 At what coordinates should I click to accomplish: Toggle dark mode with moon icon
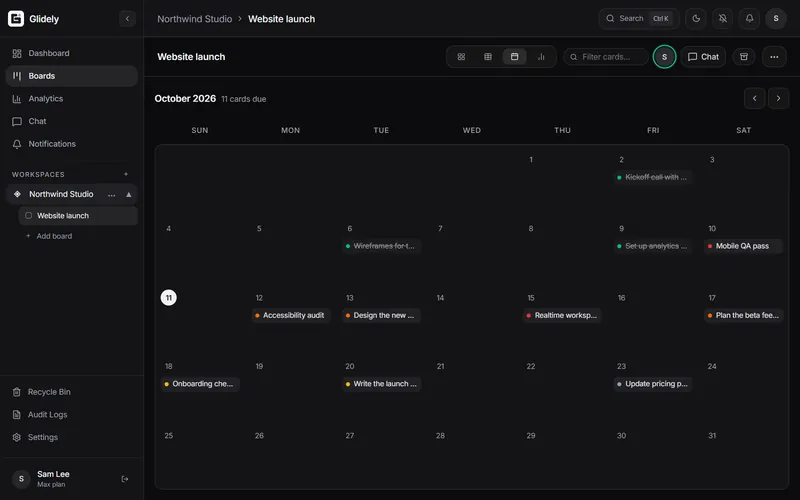point(696,18)
